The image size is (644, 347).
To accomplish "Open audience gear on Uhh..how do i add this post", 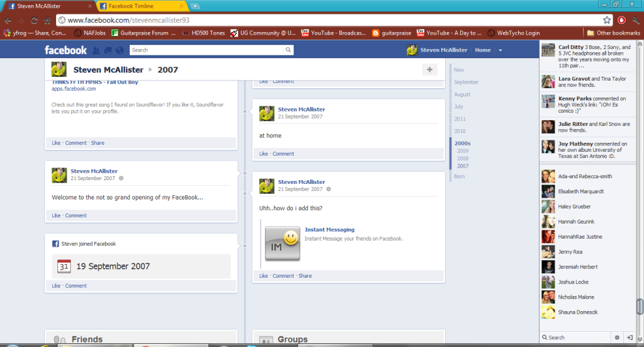I will coord(328,190).
